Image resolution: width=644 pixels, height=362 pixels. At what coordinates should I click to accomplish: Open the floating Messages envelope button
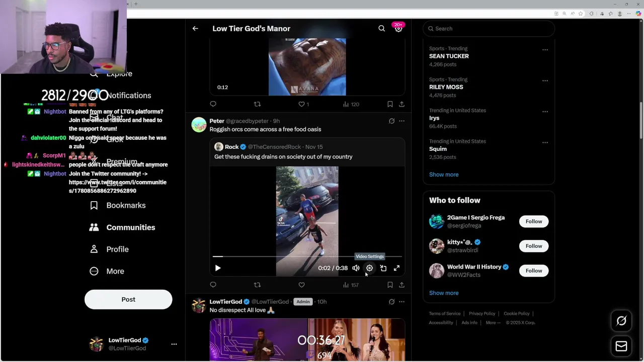pyautogui.click(x=621, y=346)
